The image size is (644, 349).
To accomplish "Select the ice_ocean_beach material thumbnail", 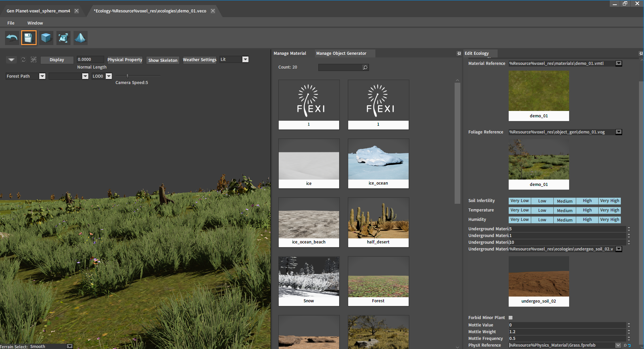I will click(x=309, y=222).
